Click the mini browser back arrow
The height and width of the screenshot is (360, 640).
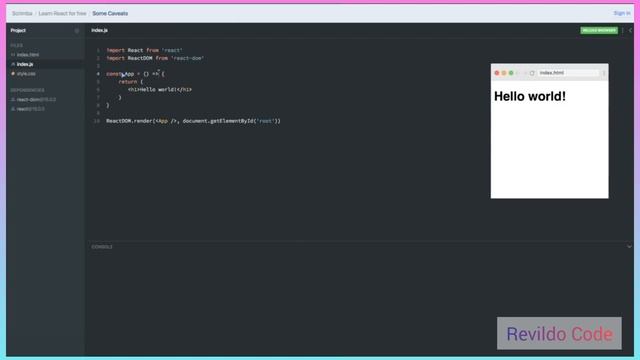(x=518, y=73)
